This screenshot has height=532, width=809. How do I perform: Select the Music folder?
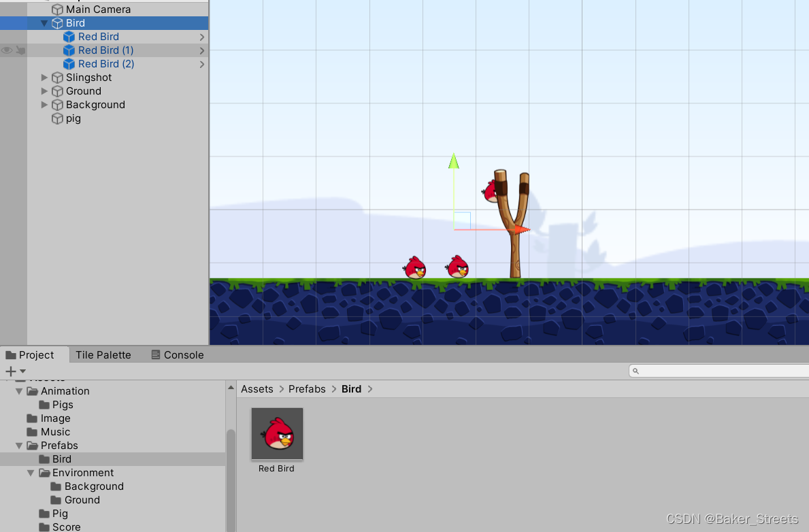(48, 433)
